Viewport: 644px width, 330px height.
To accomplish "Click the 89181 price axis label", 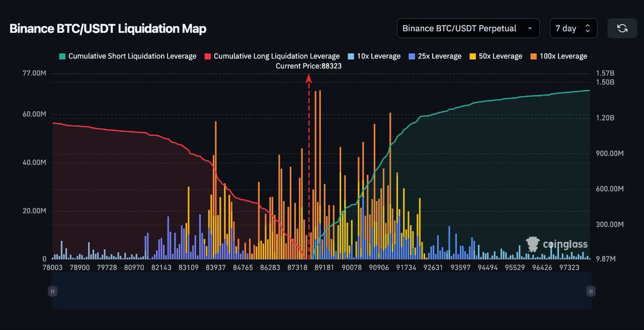I will click(x=325, y=267).
